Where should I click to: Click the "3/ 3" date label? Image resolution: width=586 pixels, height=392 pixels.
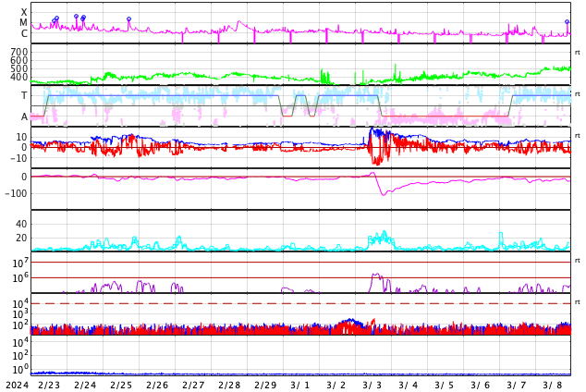pyautogui.click(x=372, y=386)
